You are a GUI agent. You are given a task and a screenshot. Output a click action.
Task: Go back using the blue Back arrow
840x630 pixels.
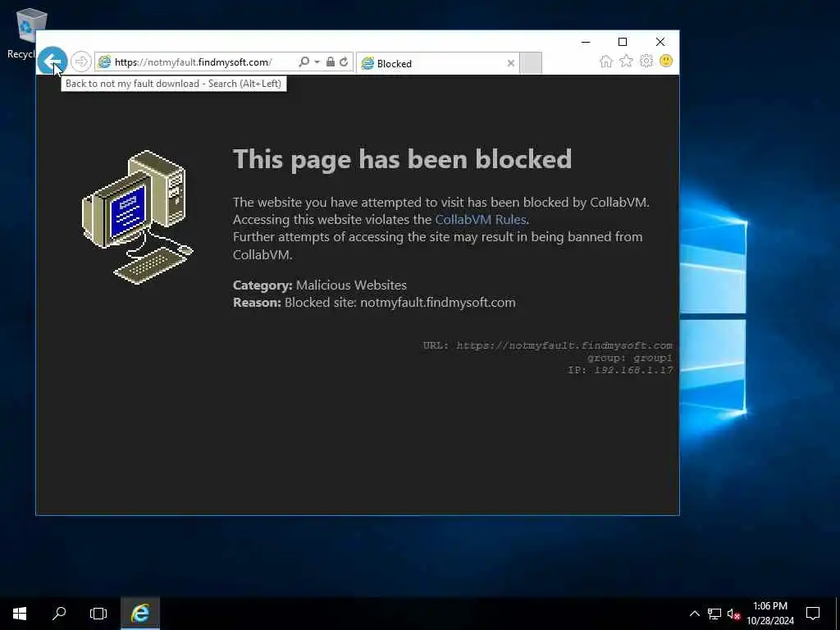[52, 62]
